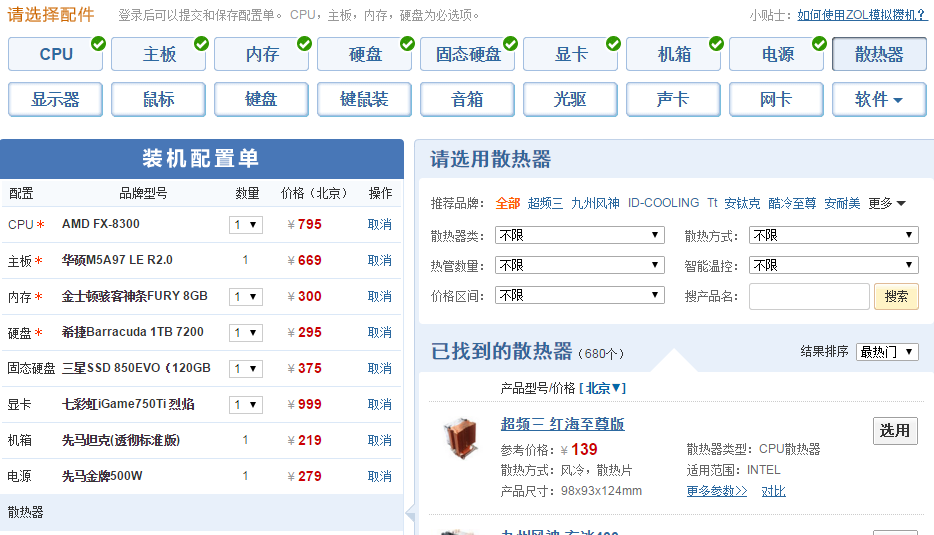Cancel the AMD FX-8300 CPU selection
This screenshot has width=934, height=535.
379,225
